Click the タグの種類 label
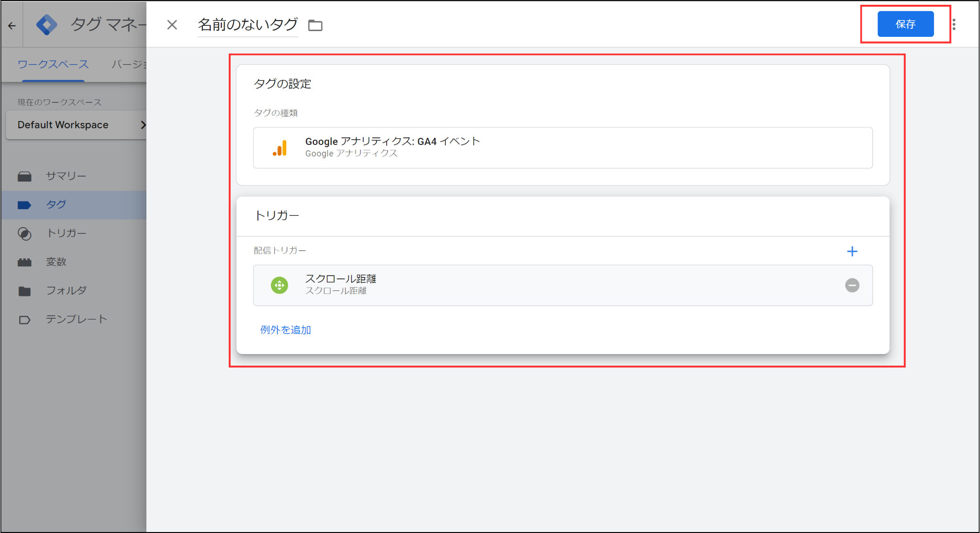 point(276,113)
